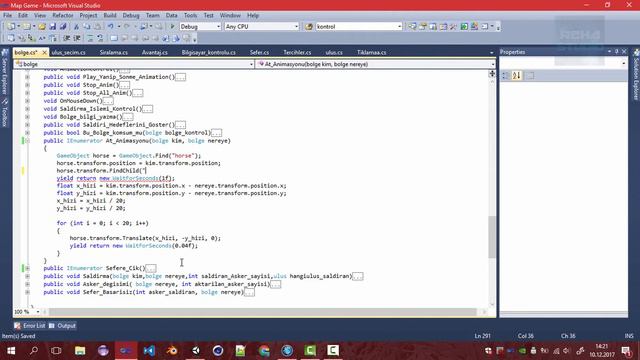
Task: Open the Toolbox toolbar icon with wrench
Action: [x=453, y=27]
